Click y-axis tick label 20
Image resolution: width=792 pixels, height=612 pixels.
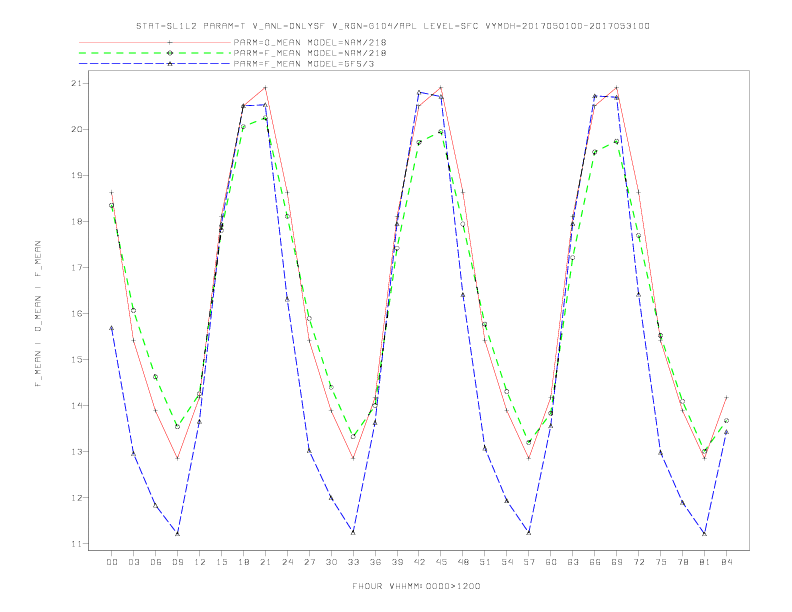(76, 129)
